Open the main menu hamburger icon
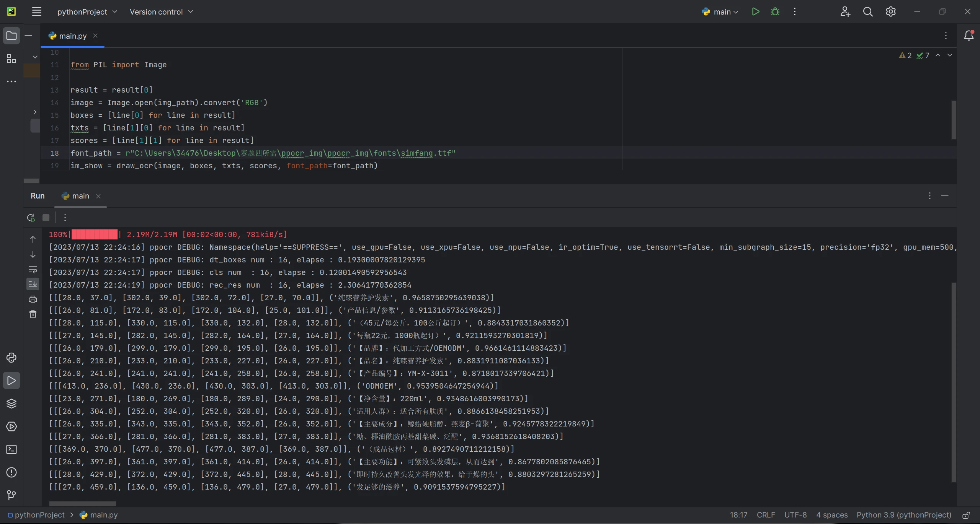This screenshot has height=524, width=980. (36, 11)
